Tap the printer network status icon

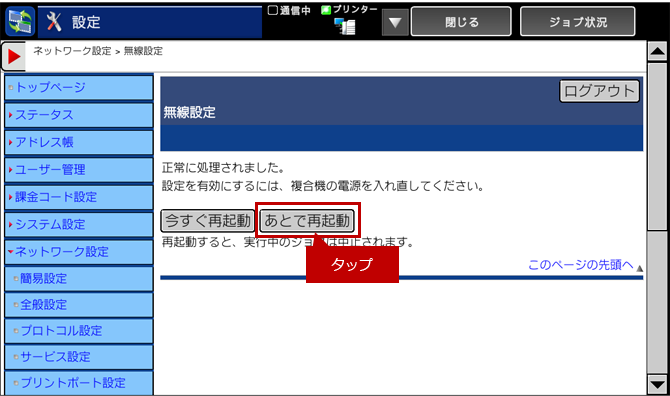[x=345, y=26]
